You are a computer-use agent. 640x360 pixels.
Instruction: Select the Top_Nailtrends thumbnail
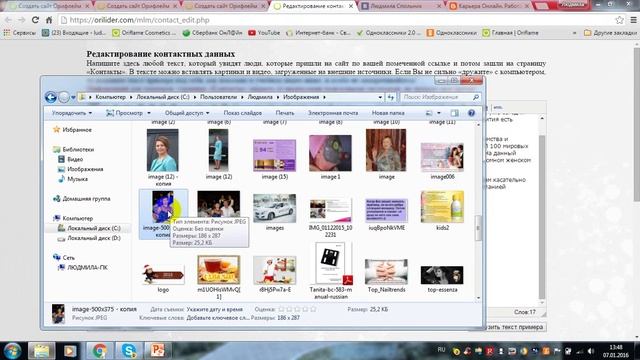click(386, 272)
